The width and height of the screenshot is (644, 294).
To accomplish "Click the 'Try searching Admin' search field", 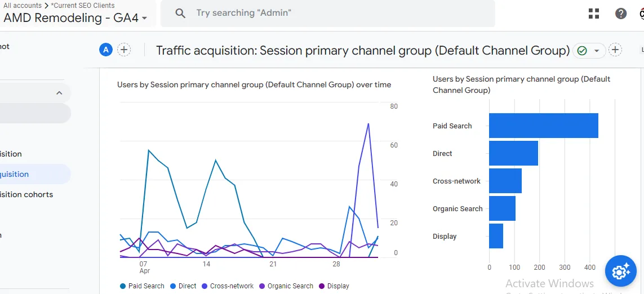I will point(328,13).
